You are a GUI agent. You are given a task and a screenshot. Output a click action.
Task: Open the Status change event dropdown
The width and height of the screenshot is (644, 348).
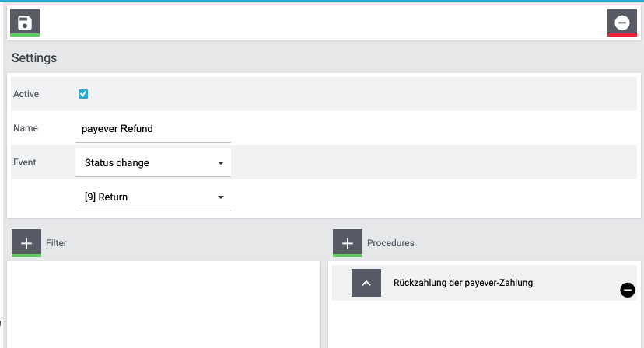(x=153, y=163)
